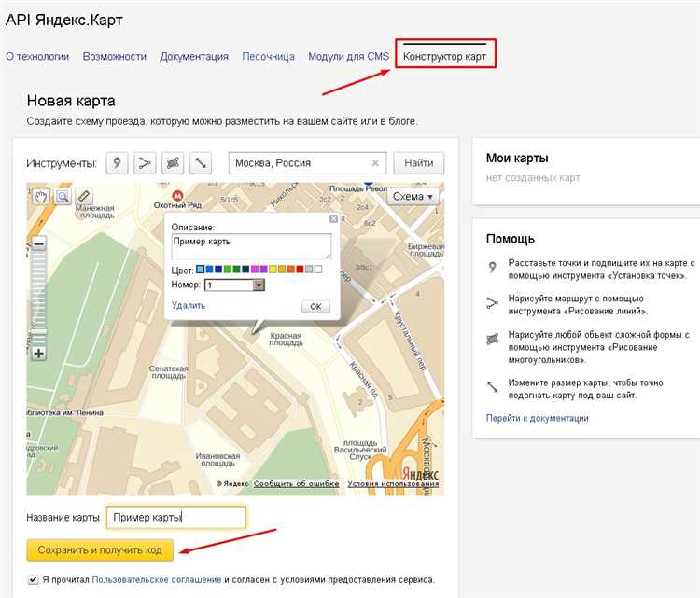The width and height of the screenshot is (700, 598).
Task: Pick the light blue color swatch
Action: coord(201,269)
